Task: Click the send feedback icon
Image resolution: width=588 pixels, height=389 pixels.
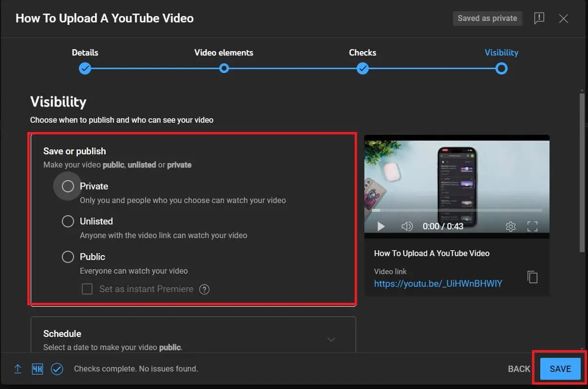Action: tap(539, 19)
